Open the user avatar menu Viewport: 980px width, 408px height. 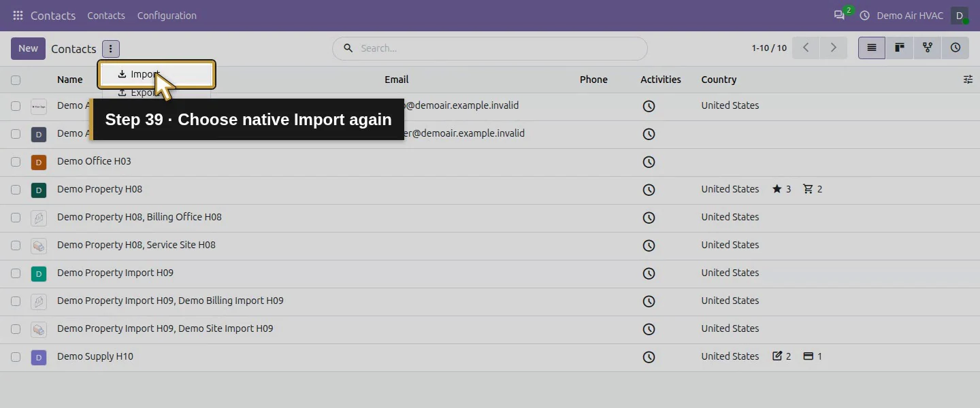pos(960,15)
